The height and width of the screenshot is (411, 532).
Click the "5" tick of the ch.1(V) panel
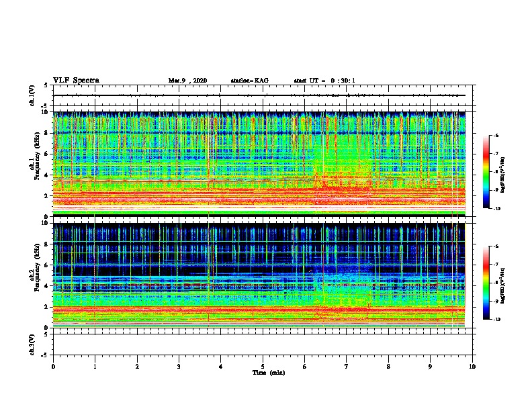[x=46, y=85]
